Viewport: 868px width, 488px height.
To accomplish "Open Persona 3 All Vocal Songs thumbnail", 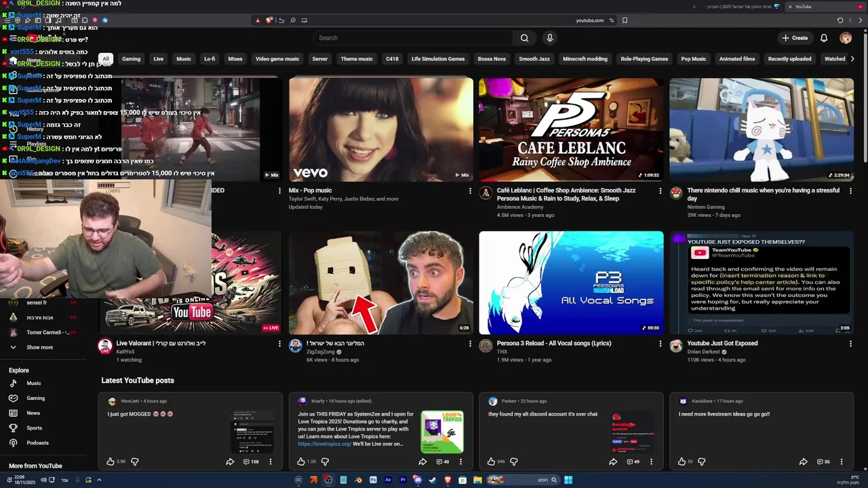I will coord(571,283).
